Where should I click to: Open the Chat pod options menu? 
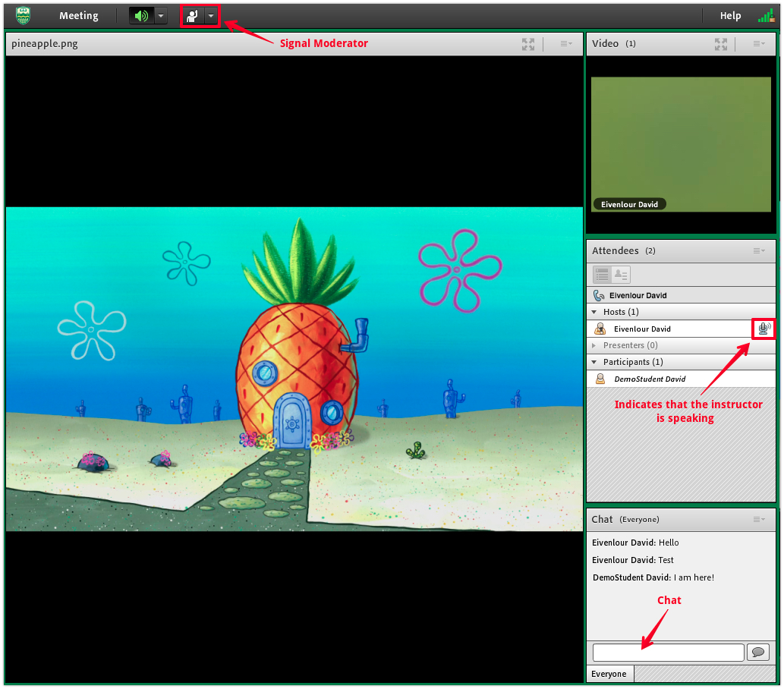click(x=759, y=520)
